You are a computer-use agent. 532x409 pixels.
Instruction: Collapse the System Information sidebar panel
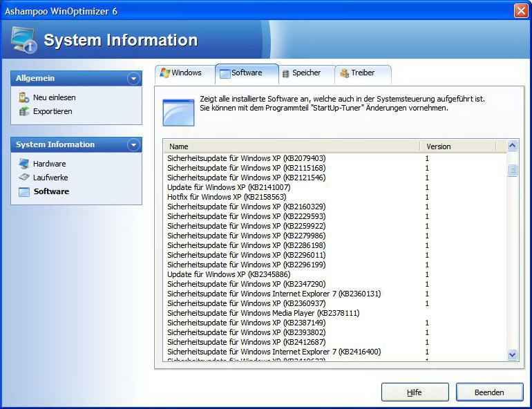[x=133, y=145]
